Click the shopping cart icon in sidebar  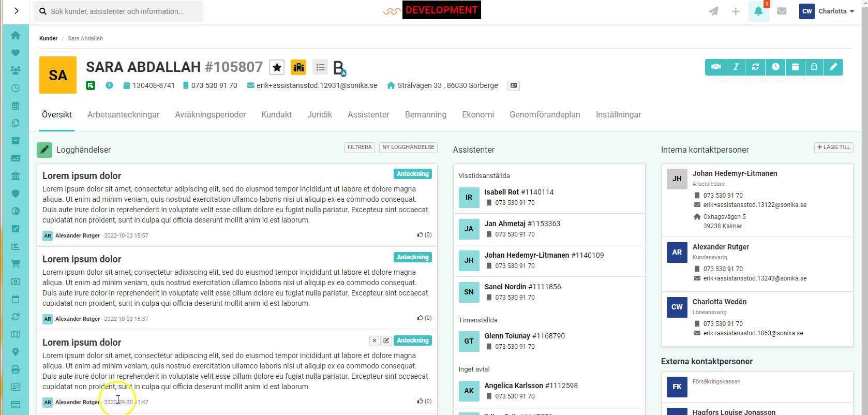coord(16,264)
